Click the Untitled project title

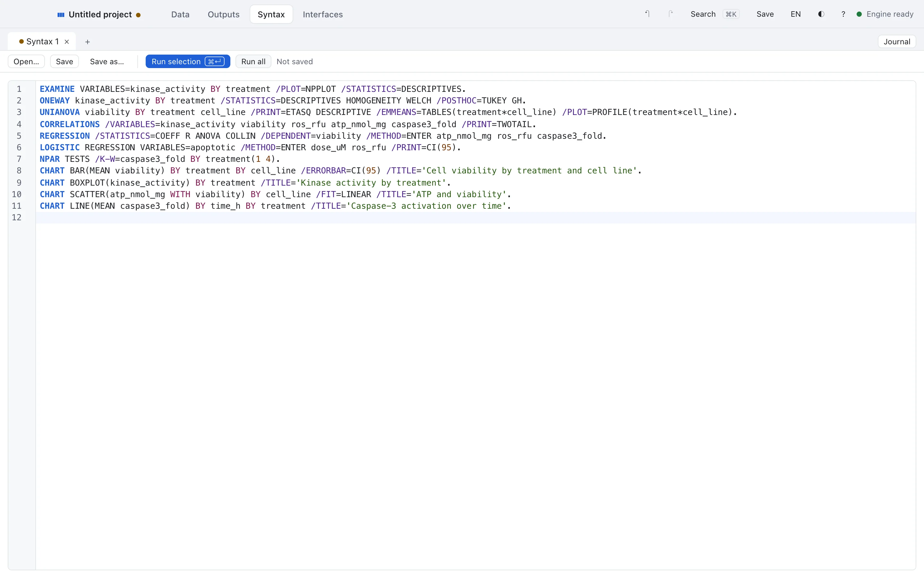(x=100, y=14)
